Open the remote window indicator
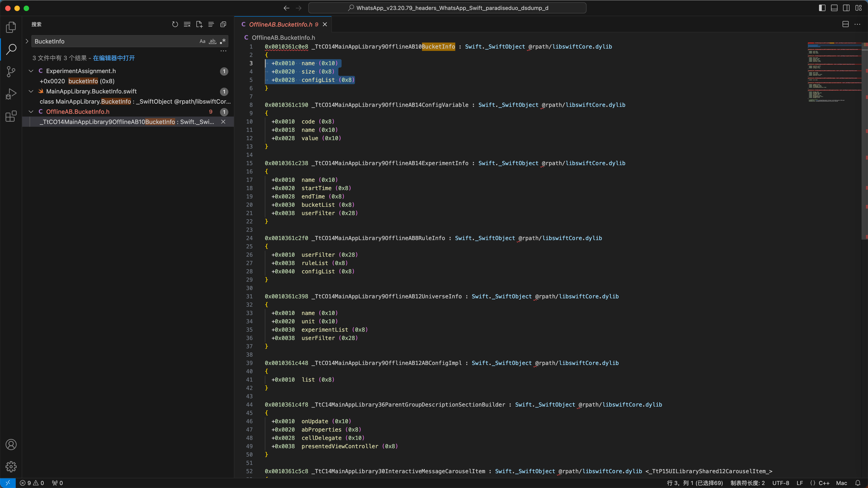 (x=8, y=483)
